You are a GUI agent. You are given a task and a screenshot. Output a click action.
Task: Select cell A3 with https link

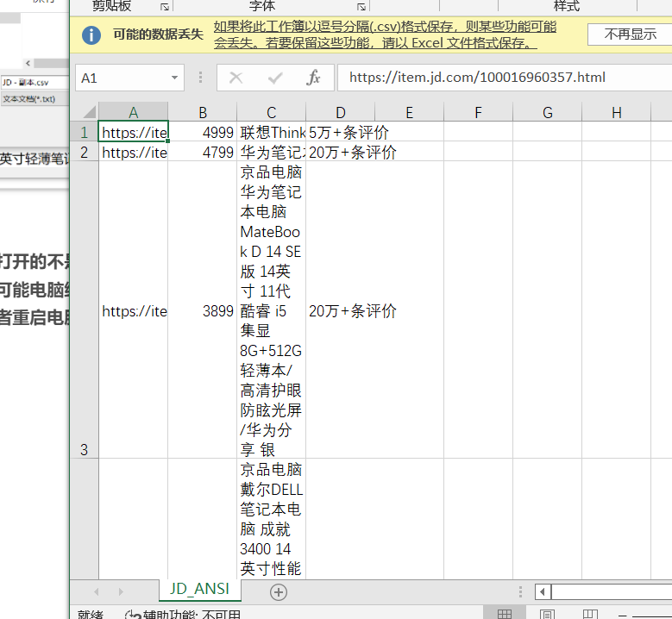(x=134, y=309)
